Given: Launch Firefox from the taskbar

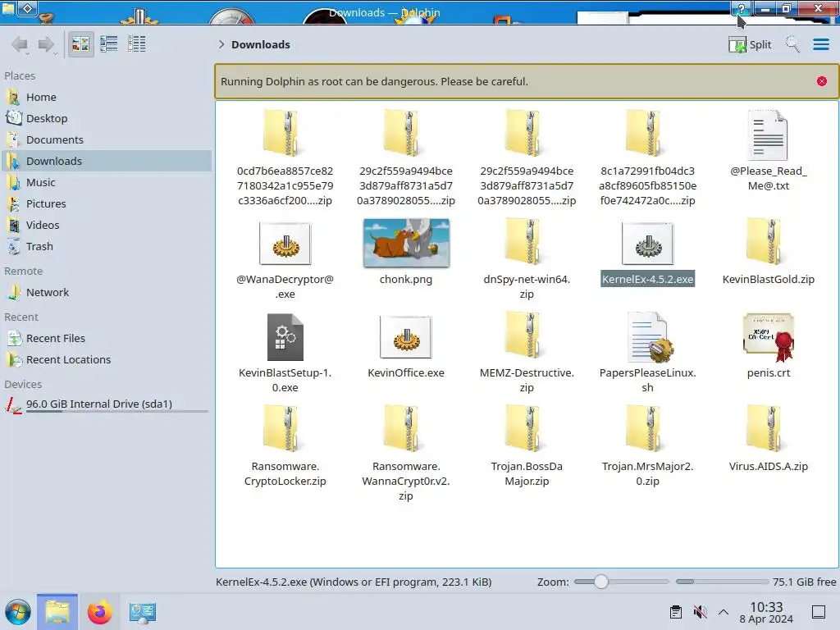Looking at the screenshot, I should [99, 612].
